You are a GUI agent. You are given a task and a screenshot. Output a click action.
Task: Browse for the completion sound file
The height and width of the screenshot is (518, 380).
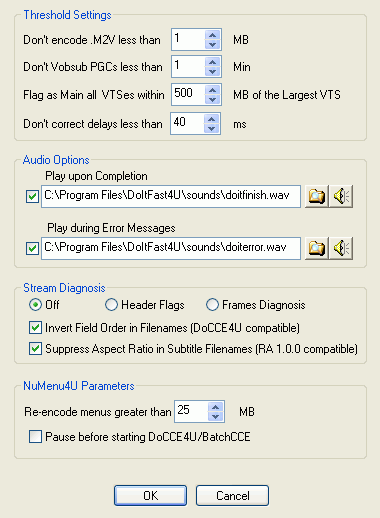[x=316, y=196]
